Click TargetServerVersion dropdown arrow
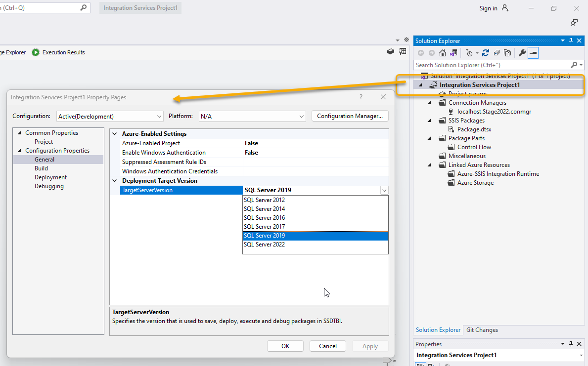The height and width of the screenshot is (366, 588). click(384, 190)
